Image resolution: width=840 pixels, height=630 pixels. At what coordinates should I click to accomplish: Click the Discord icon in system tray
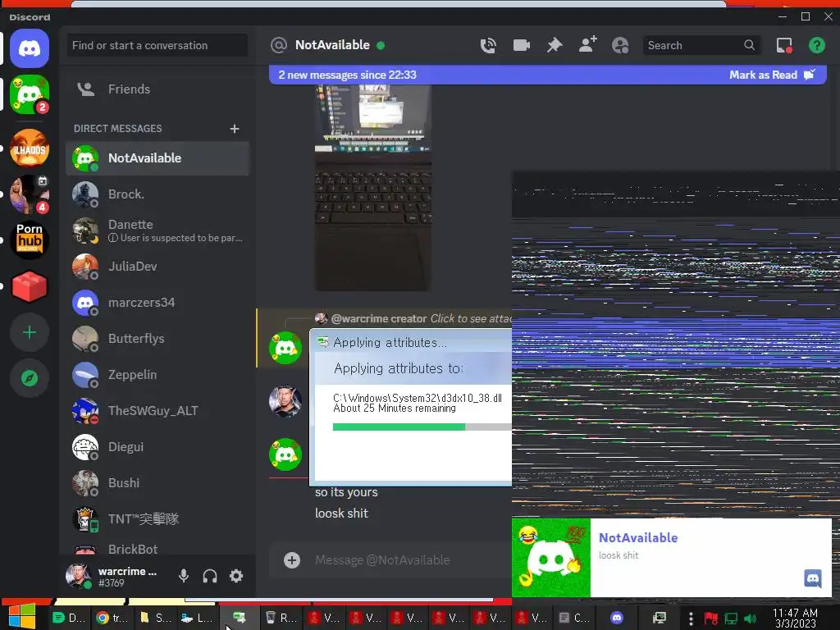click(617, 618)
